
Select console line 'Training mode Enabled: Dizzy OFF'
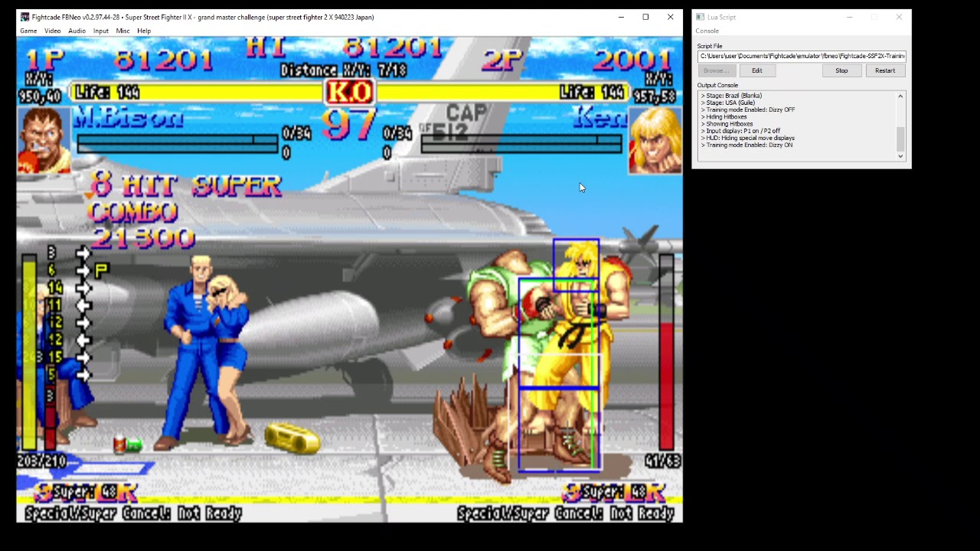pyautogui.click(x=748, y=109)
